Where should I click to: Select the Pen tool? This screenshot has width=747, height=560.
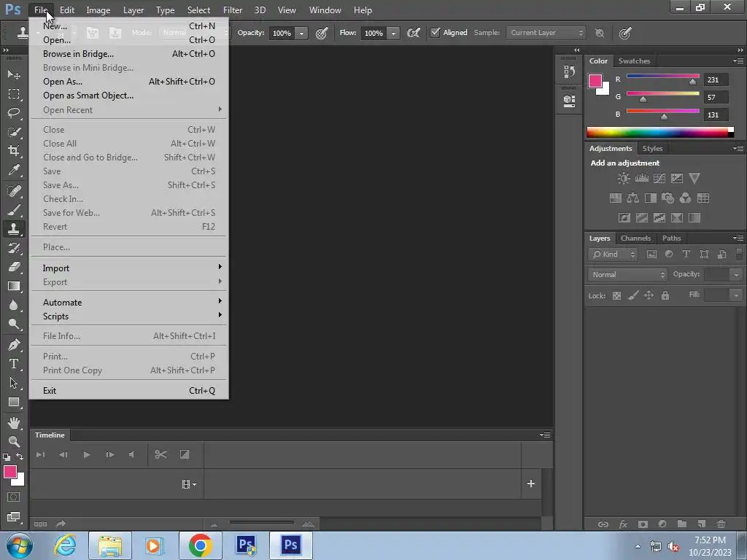click(x=14, y=344)
